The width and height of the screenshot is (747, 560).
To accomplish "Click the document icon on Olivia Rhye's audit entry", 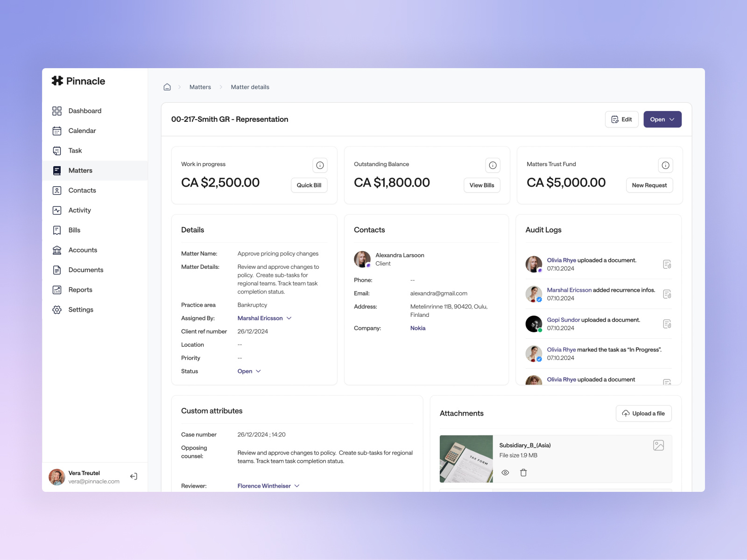I will click(667, 264).
